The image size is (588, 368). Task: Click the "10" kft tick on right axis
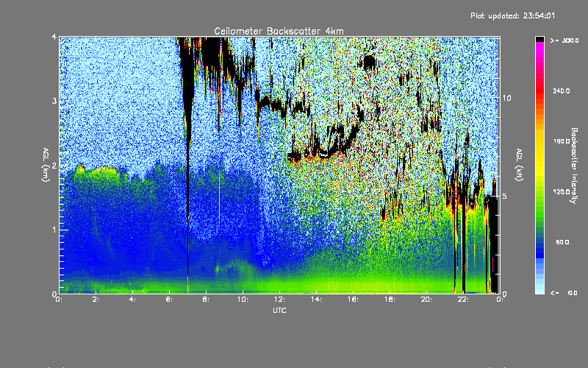pyautogui.click(x=506, y=98)
